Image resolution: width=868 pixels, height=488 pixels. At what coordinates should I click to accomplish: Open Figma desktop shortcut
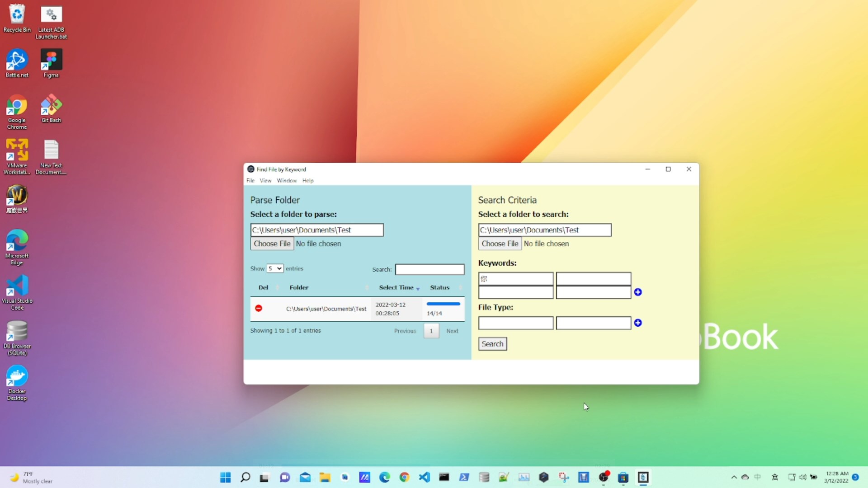pos(51,63)
